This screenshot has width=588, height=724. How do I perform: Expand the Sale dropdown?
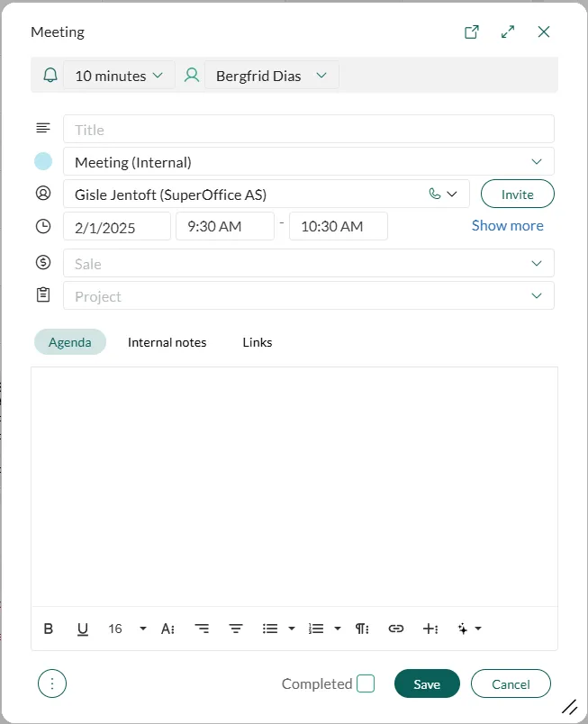pos(537,264)
